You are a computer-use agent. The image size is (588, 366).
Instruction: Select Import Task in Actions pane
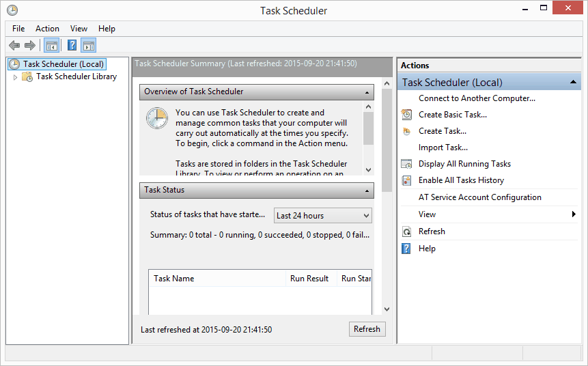(x=443, y=147)
